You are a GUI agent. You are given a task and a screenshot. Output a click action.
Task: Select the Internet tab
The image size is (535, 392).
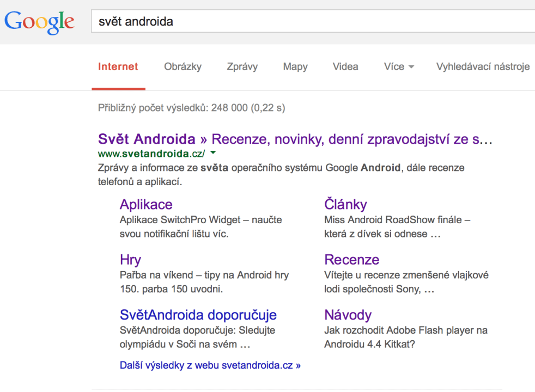[118, 67]
